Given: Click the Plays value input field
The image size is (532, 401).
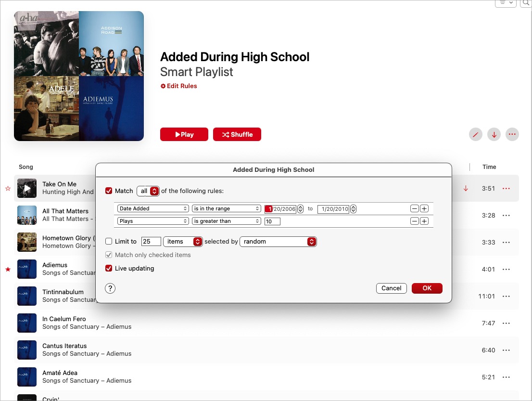Looking at the screenshot, I should pyautogui.click(x=272, y=221).
